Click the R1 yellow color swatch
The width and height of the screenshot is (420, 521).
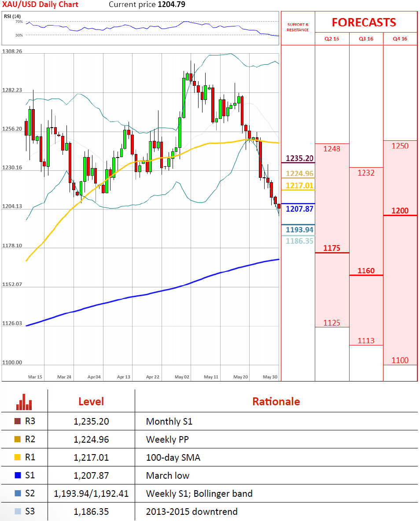tap(18, 457)
